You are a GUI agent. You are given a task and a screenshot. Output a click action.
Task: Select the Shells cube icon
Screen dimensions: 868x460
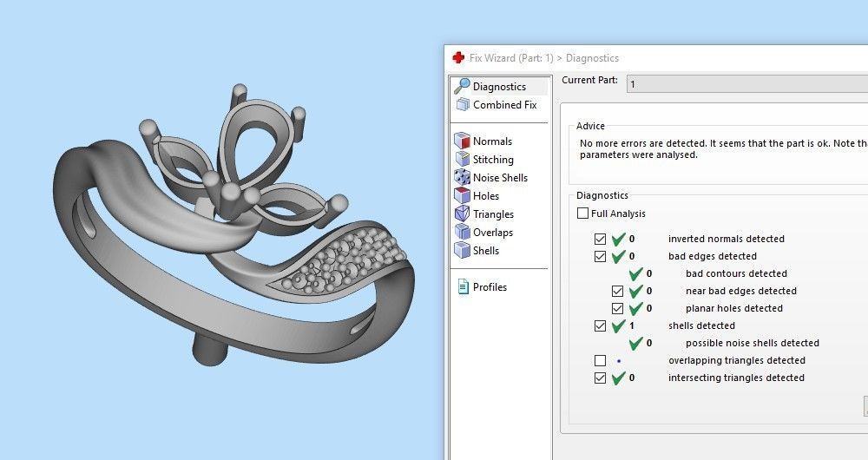(463, 250)
